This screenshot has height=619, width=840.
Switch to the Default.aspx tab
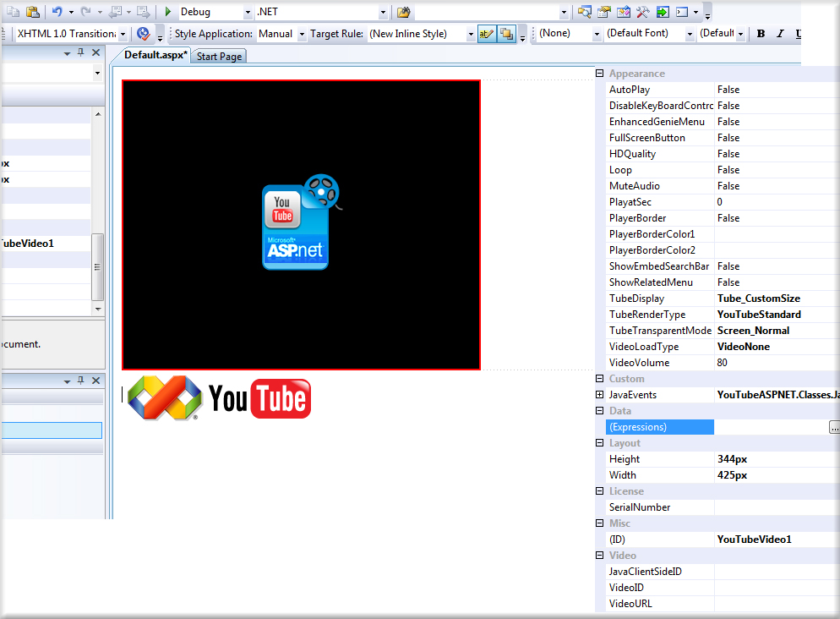pos(155,55)
